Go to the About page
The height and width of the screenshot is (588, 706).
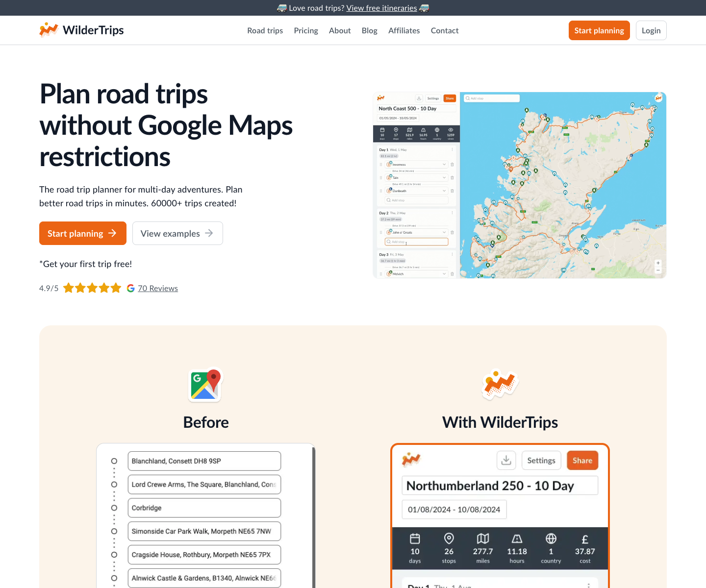pos(340,30)
